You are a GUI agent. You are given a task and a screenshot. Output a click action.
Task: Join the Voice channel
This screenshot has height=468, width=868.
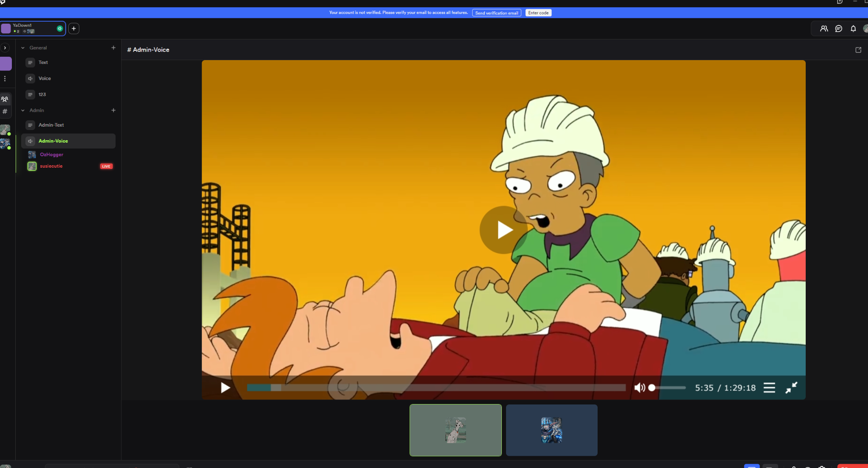(68, 78)
